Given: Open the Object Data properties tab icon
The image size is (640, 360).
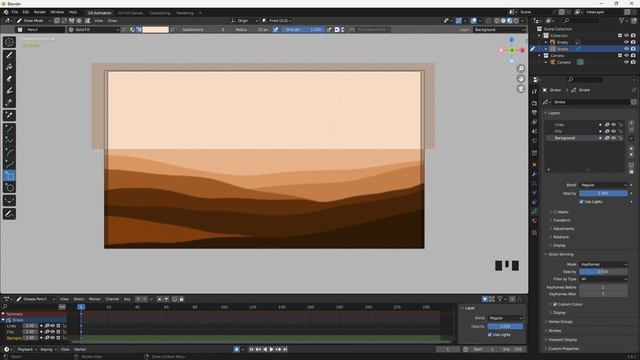Looking at the screenshot, I should [535, 211].
